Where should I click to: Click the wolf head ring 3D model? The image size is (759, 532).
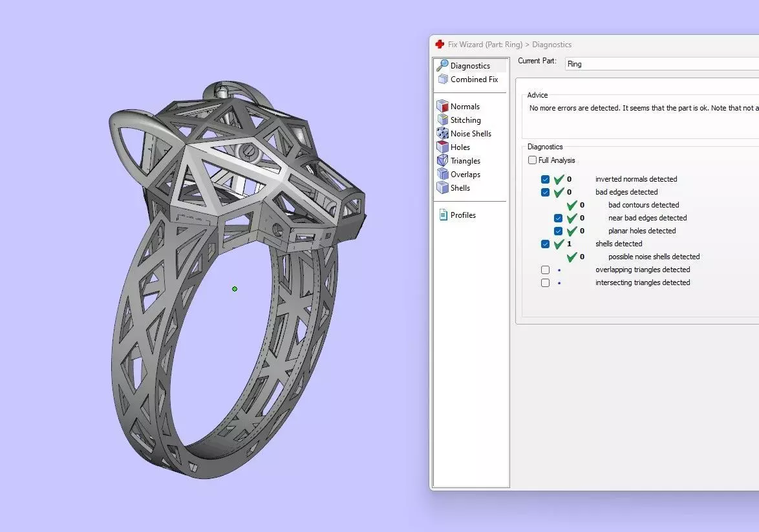[x=237, y=281]
